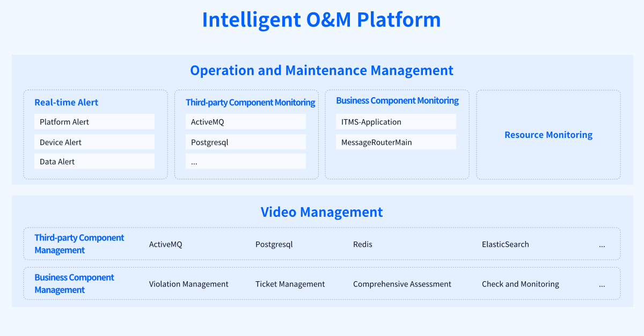Select the Business Component Management label
This screenshot has width=644, height=336.
click(75, 283)
